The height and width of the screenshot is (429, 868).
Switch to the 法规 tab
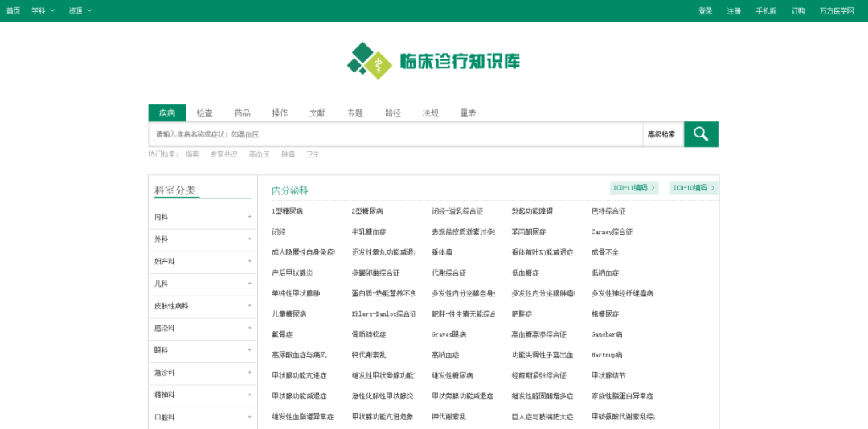(x=430, y=113)
